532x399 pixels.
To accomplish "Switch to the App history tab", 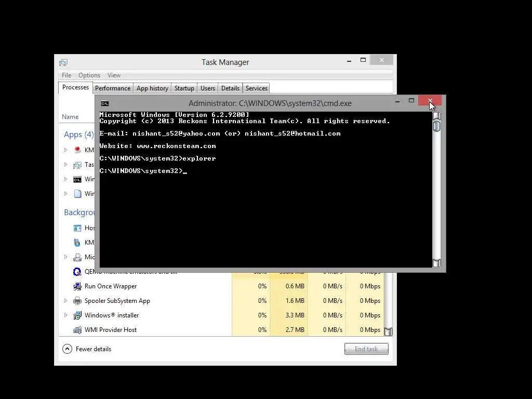I will pos(152,88).
